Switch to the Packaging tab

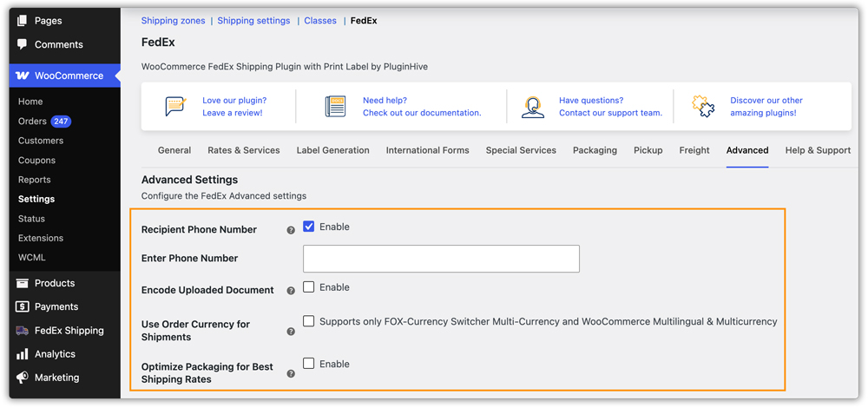point(595,150)
